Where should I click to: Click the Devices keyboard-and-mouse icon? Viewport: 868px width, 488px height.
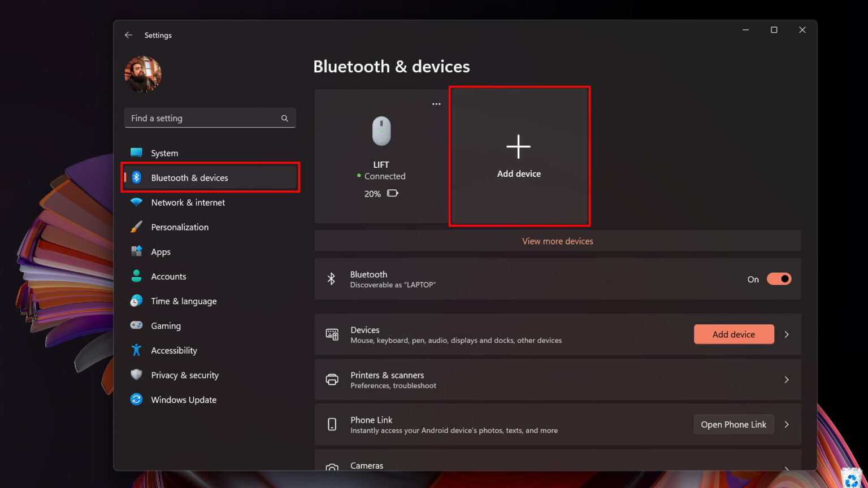click(333, 334)
